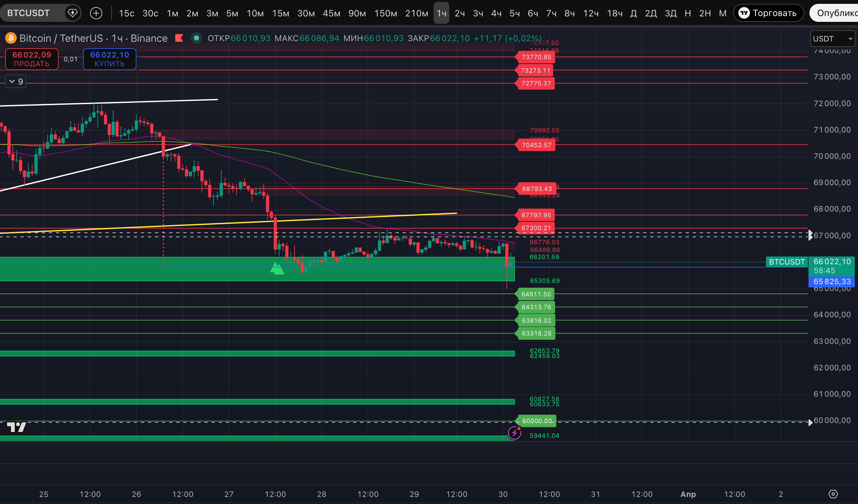Switch to the 4ч timeframe
Viewport: 858px width, 504px height.
tap(496, 13)
